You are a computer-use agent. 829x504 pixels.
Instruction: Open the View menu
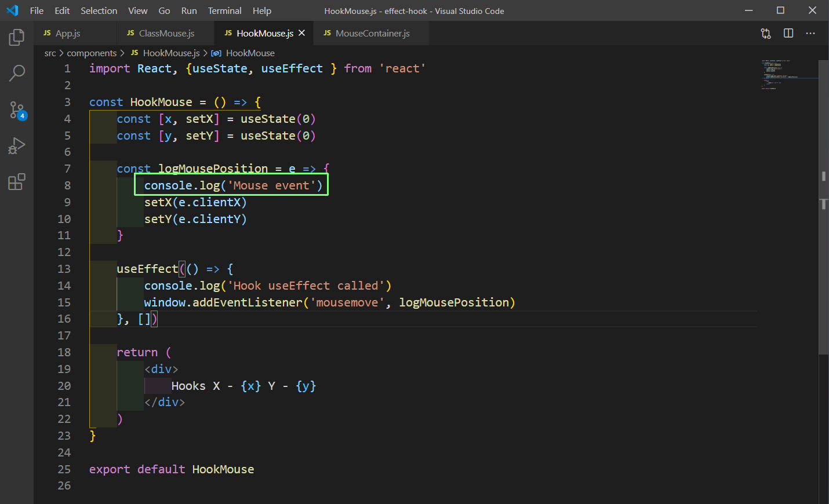pyautogui.click(x=137, y=10)
